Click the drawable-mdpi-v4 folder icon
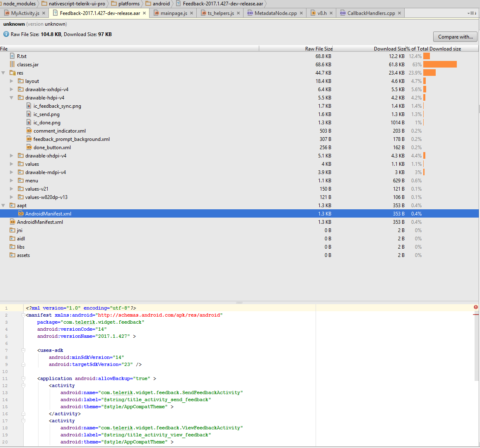480x448 pixels. point(21,172)
